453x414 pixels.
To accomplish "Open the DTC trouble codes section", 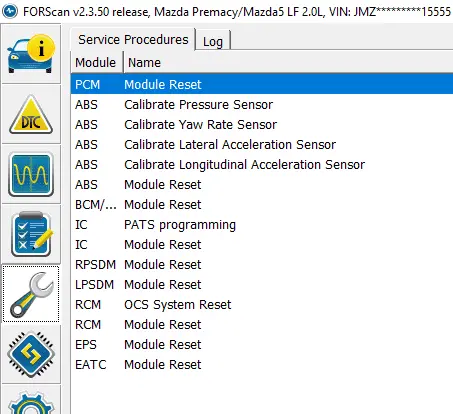I will (31, 114).
